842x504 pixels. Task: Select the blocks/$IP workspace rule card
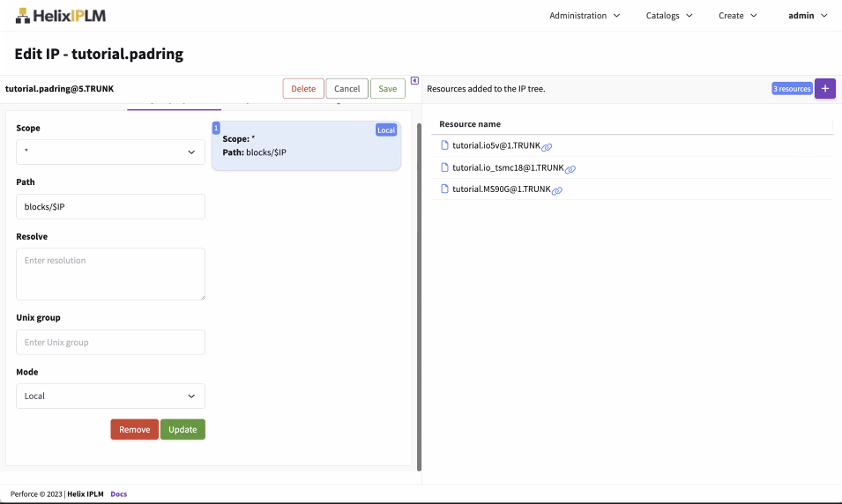(306, 146)
